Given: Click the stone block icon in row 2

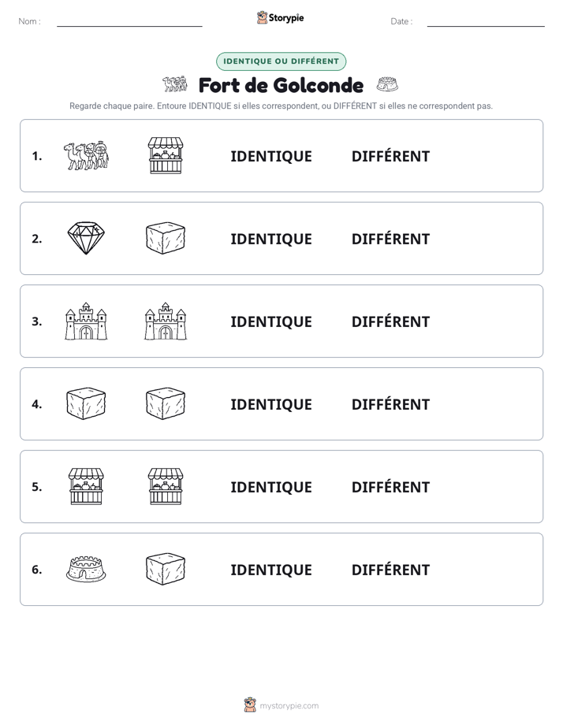Looking at the screenshot, I should [166, 238].
